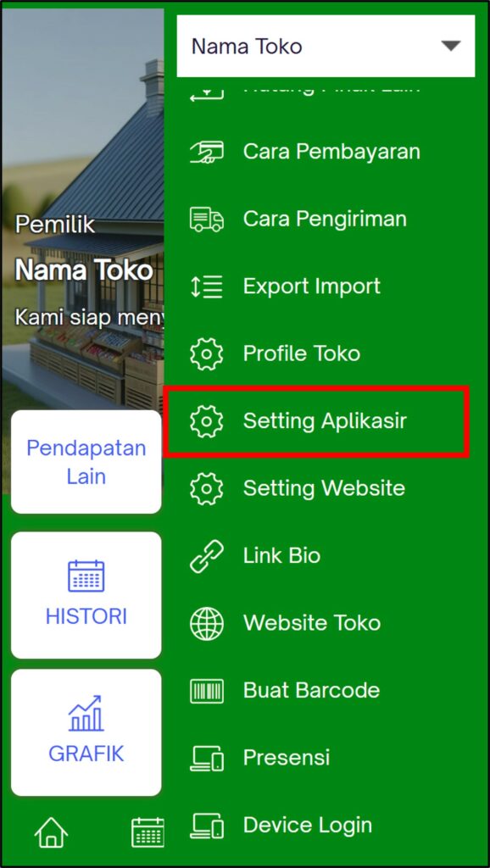The width and height of the screenshot is (490, 868).
Task: Tap the GRAFIK chart button
Action: 86,732
